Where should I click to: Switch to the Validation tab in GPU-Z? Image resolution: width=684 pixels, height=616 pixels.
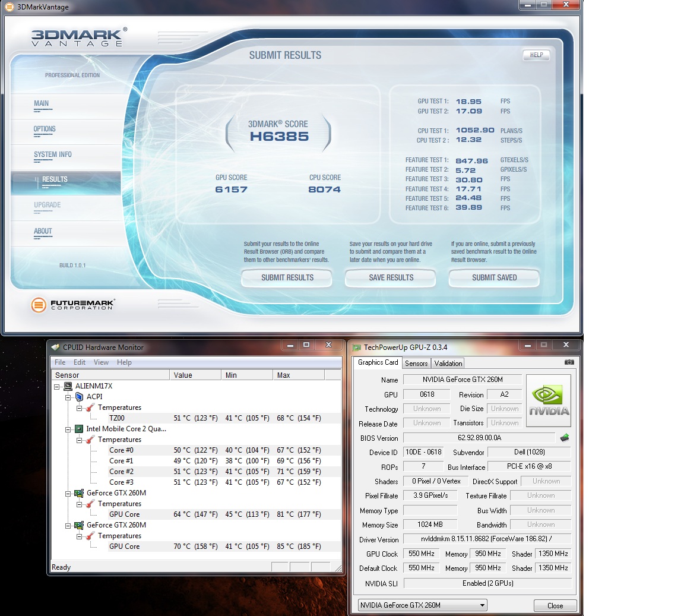tap(448, 363)
